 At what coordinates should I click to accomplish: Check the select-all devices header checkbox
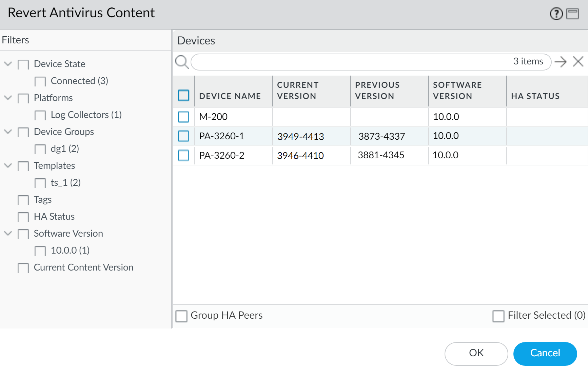183,96
